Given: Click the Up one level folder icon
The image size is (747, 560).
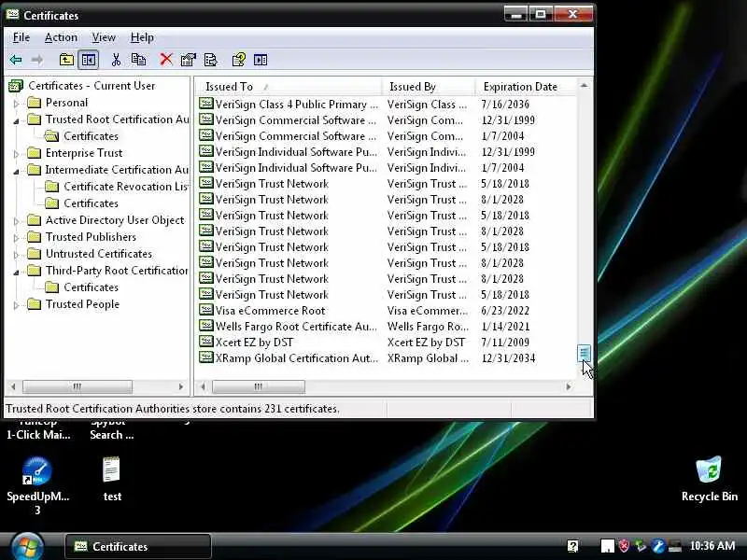Looking at the screenshot, I should (x=66, y=60).
